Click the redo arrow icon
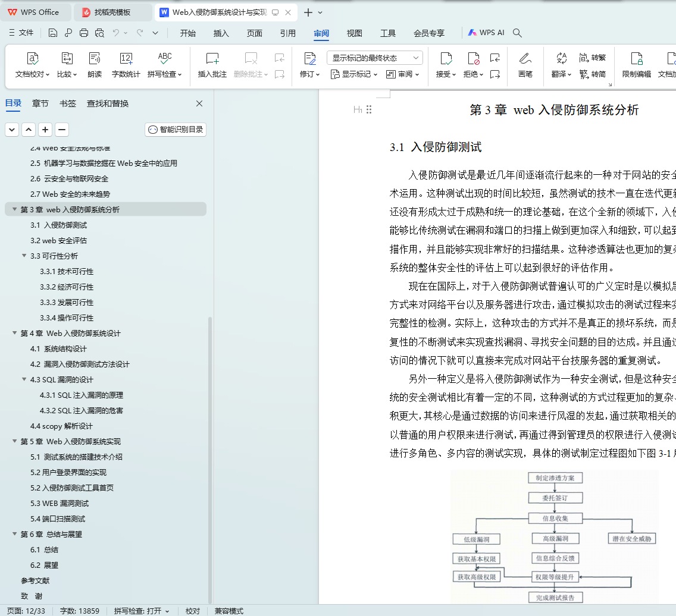676x616 pixels. (140, 33)
